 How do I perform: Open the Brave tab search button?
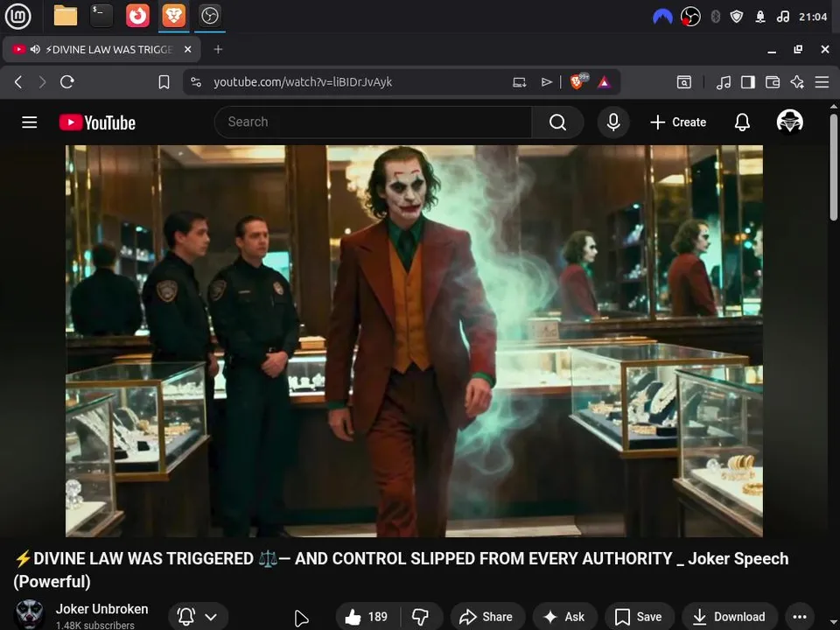(x=684, y=82)
